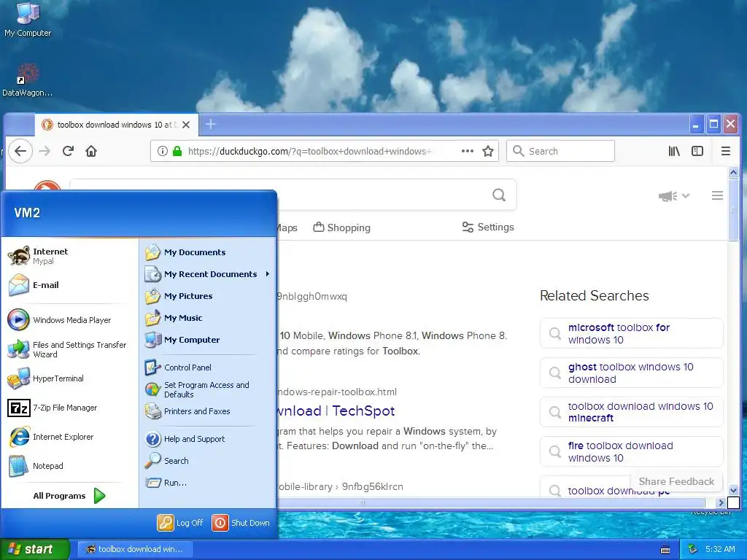Go to the browser home page

coord(91,151)
